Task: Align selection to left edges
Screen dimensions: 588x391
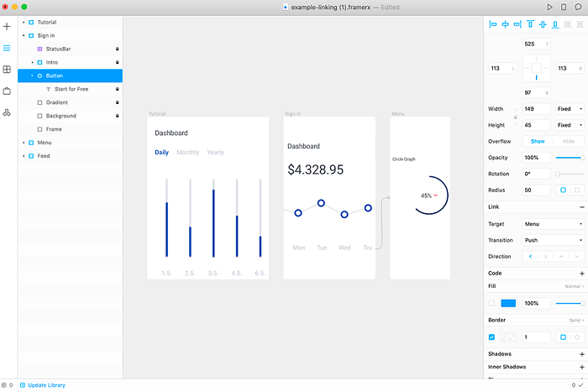Action: [x=493, y=24]
